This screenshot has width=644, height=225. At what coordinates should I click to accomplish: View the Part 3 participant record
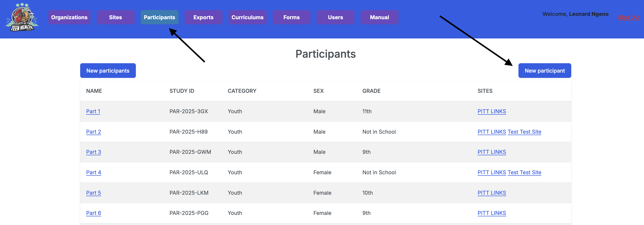tap(94, 152)
